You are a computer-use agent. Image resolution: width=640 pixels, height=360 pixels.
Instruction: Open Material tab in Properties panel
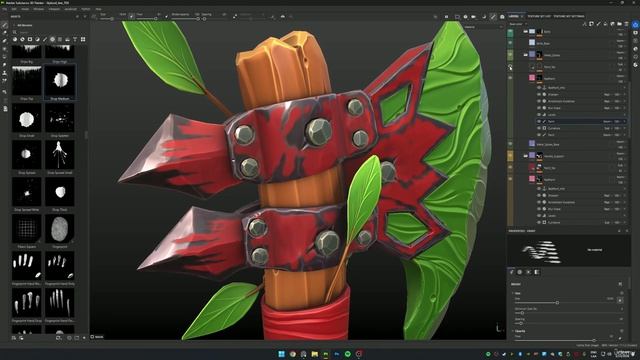(x=537, y=272)
